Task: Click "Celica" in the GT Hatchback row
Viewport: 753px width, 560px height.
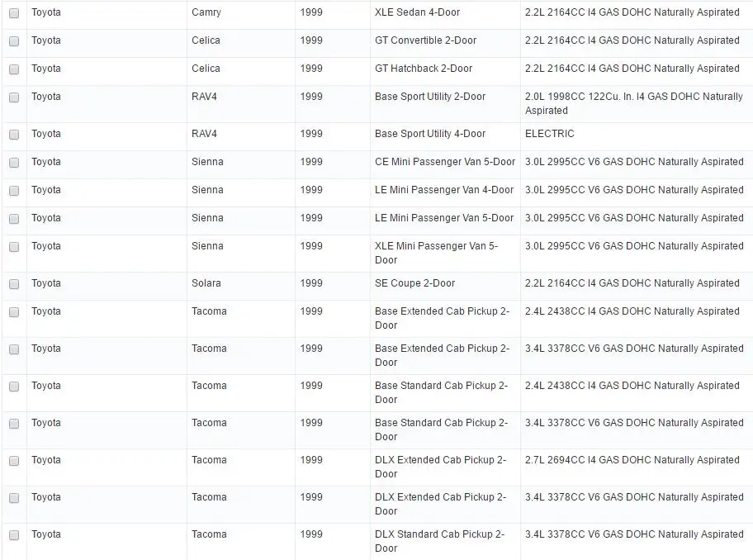Action: [206, 69]
